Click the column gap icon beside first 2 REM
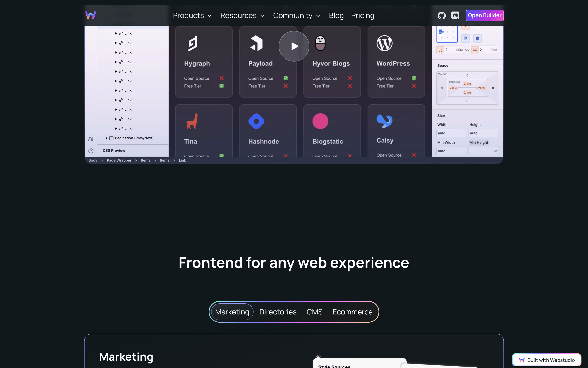Viewport: 588px width, 368px height. (x=441, y=50)
